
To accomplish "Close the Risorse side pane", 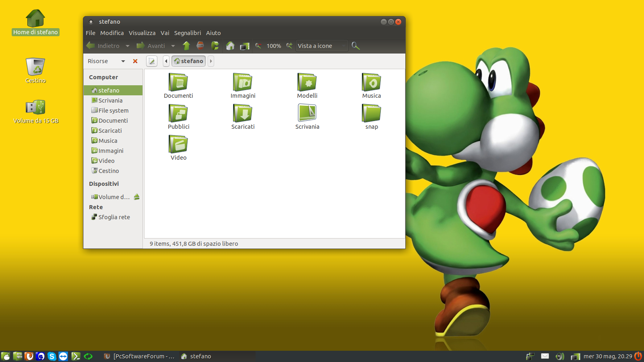I will (135, 61).
